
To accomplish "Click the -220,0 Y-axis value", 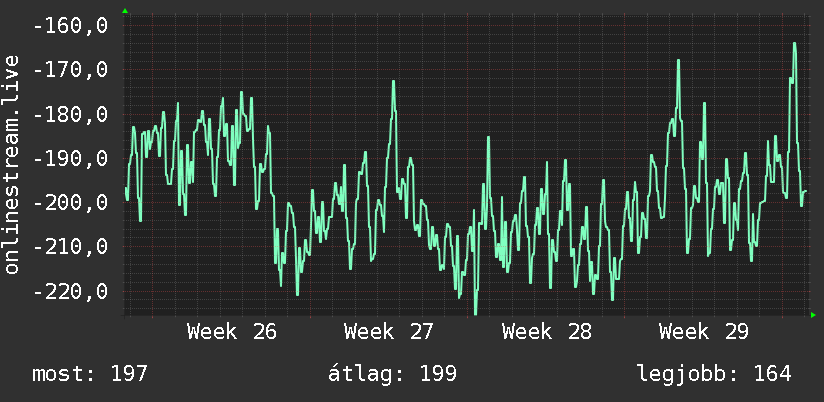I will click(x=70, y=291).
